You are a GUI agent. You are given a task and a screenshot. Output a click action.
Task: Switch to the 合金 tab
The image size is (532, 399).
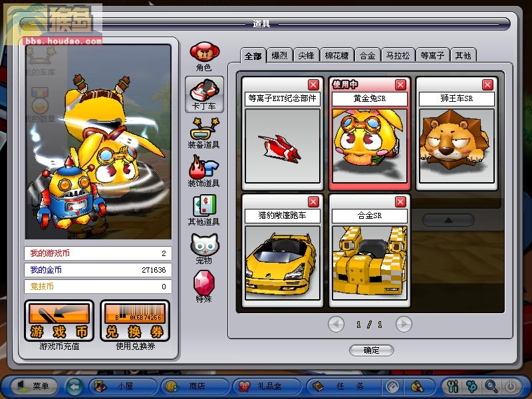(x=368, y=55)
